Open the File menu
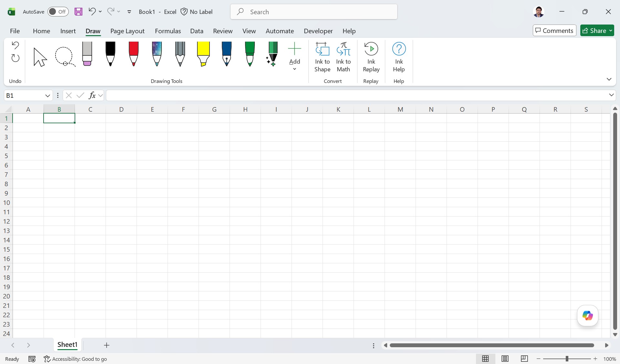The height and width of the screenshot is (364, 620). pos(15,31)
